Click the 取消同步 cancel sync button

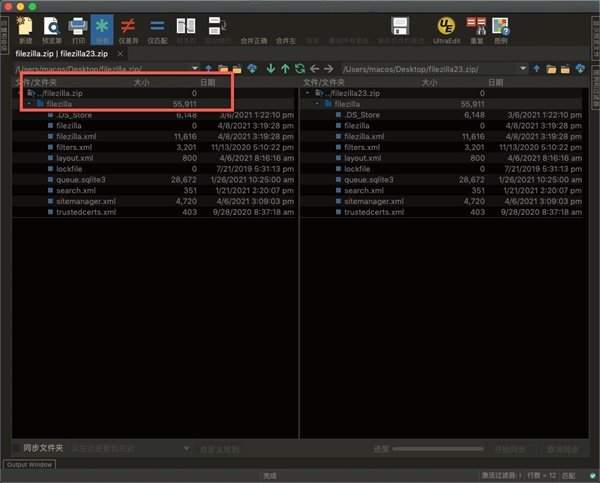click(562, 449)
